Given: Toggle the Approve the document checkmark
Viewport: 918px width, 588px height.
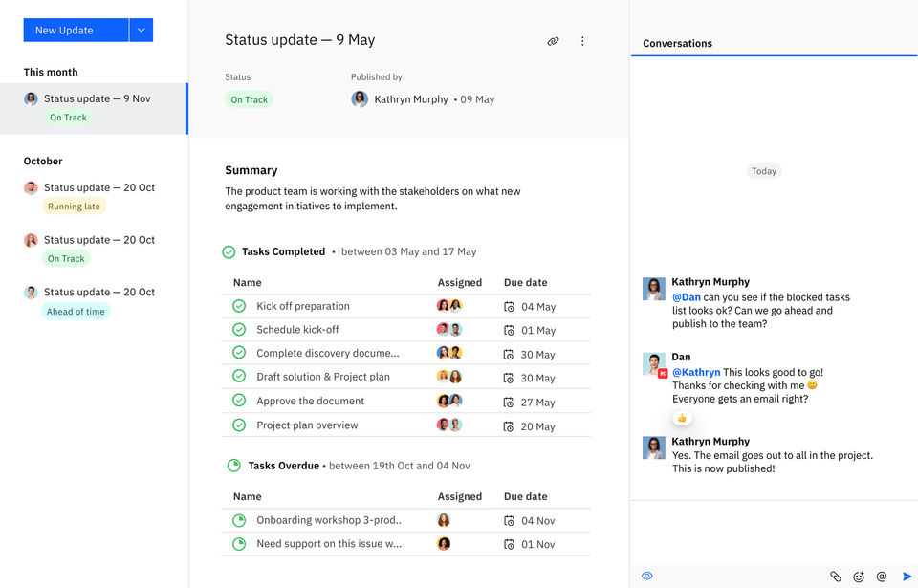Looking at the screenshot, I should tap(239, 401).
